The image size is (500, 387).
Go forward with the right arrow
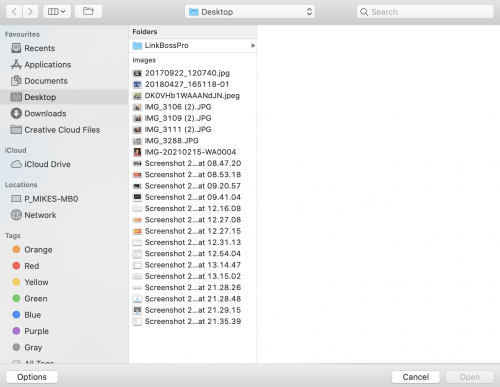coord(30,12)
